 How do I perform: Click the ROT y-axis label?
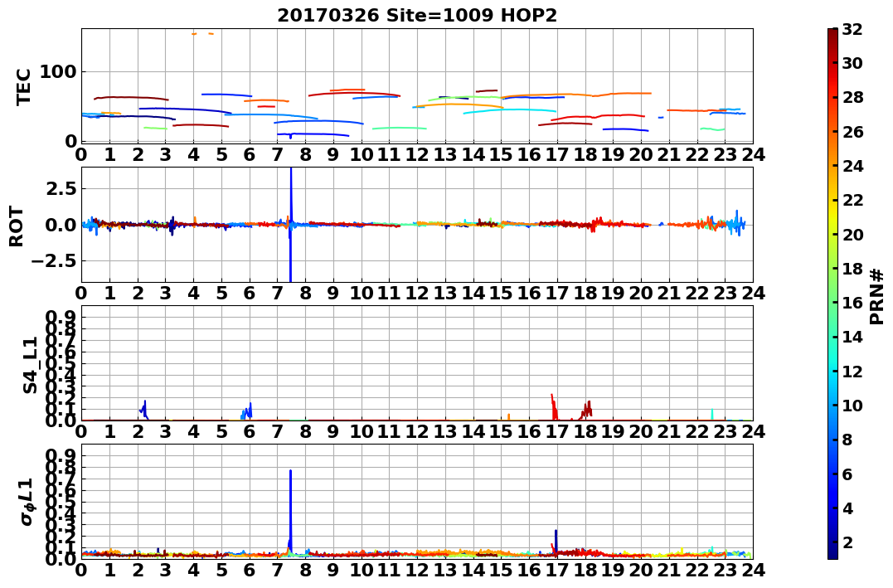pyautogui.click(x=17, y=226)
